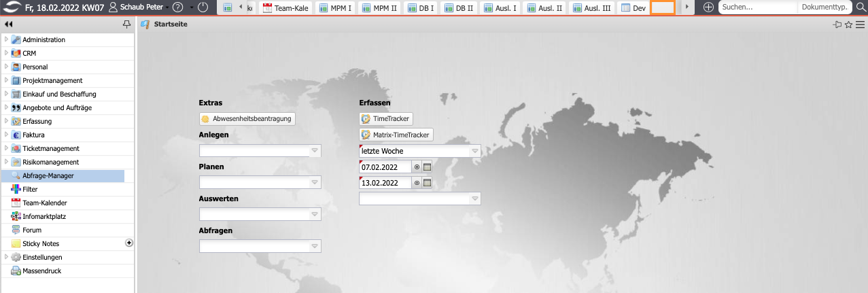This screenshot has height=293, width=868.
Task: Click the Administration wrench icon
Action: pos(16,39)
